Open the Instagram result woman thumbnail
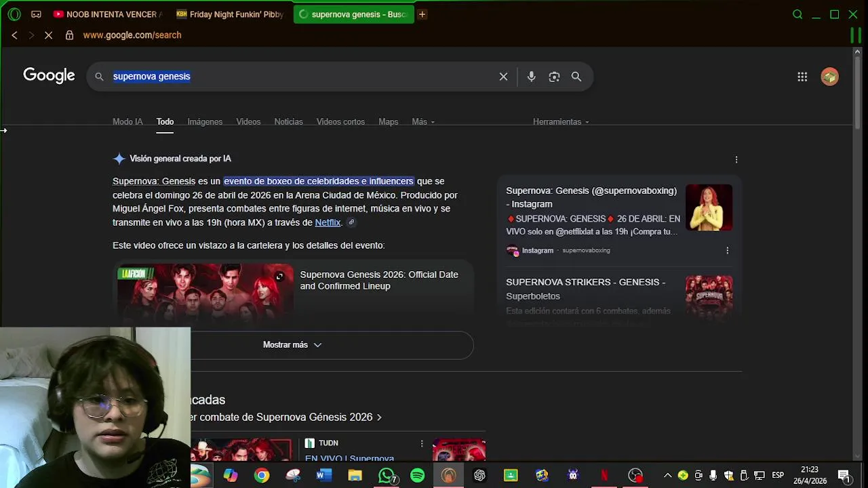The image size is (868, 488). click(x=709, y=207)
